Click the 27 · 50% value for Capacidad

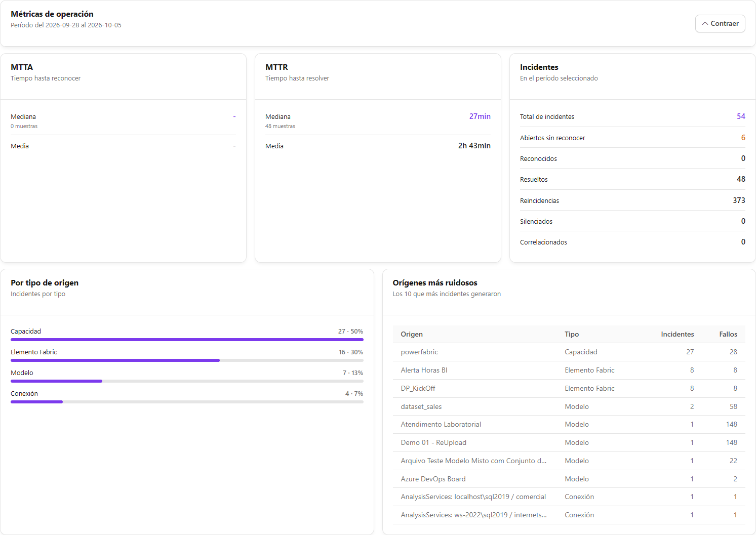click(350, 332)
